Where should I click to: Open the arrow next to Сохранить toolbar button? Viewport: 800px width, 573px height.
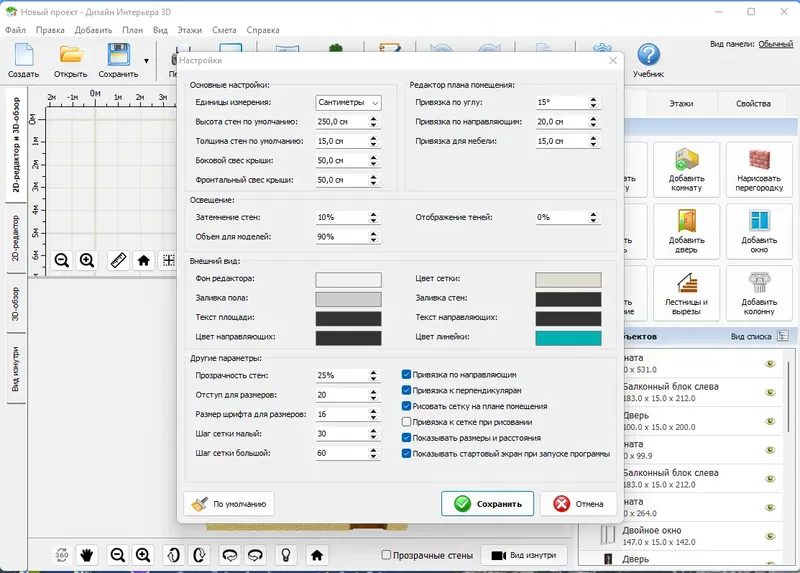pyautogui.click(x=146, y=61)
